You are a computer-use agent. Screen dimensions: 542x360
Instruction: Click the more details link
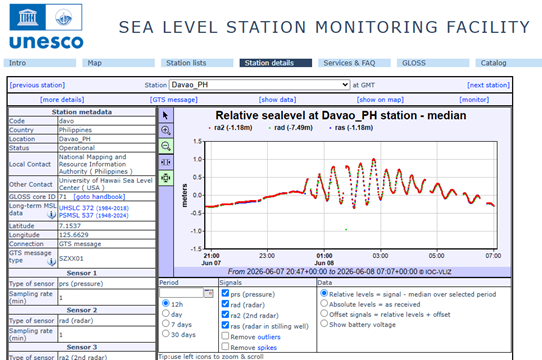(62, 100)
